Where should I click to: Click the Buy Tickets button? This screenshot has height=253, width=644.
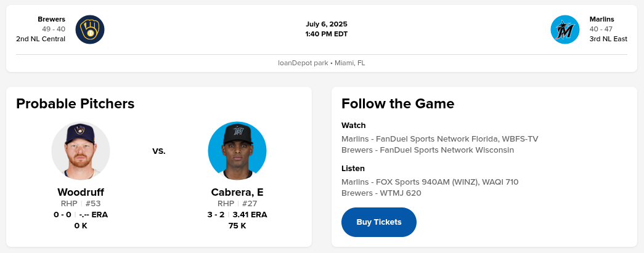coord(379,222)
